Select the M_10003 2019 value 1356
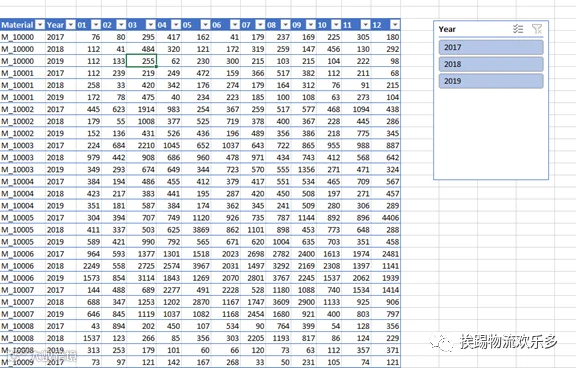 [x=304, y=170]
